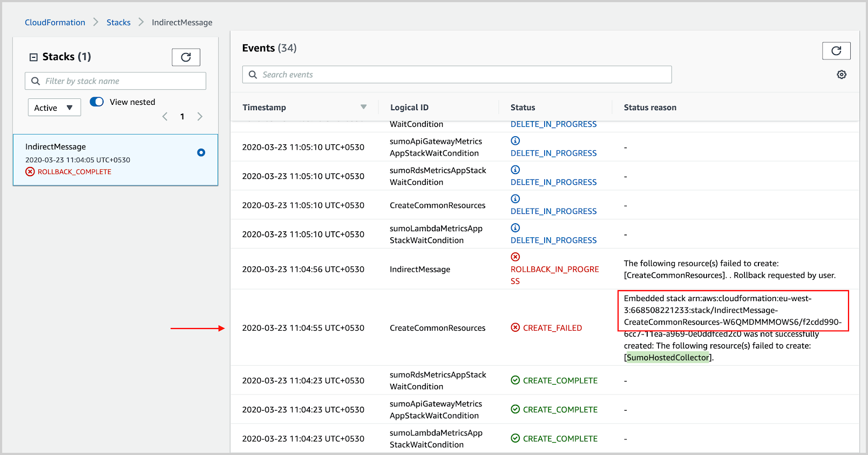Image resolution: width=868 pixels, height=455 pixels.
Task: Open Events settings gear
Action: [x=841, y=75]
